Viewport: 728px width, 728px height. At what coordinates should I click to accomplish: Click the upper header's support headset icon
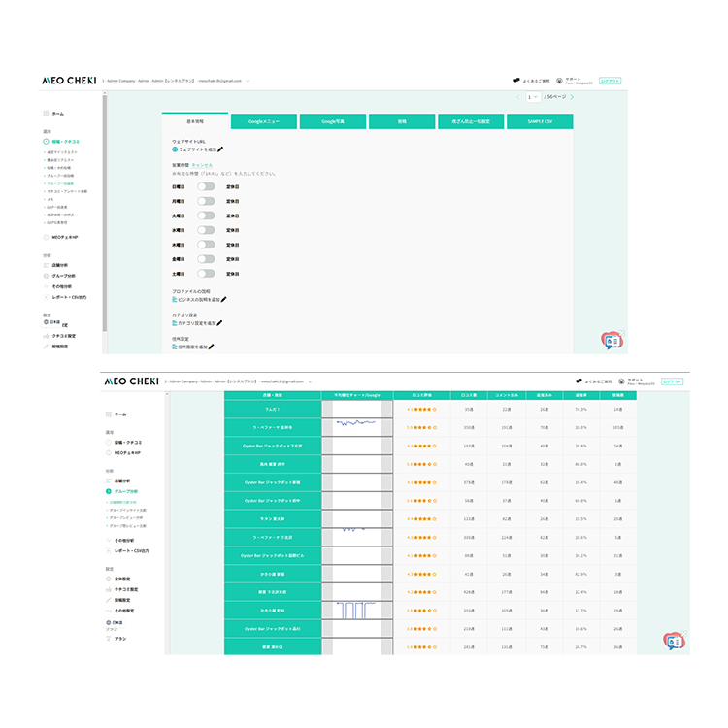click(559, 81)
